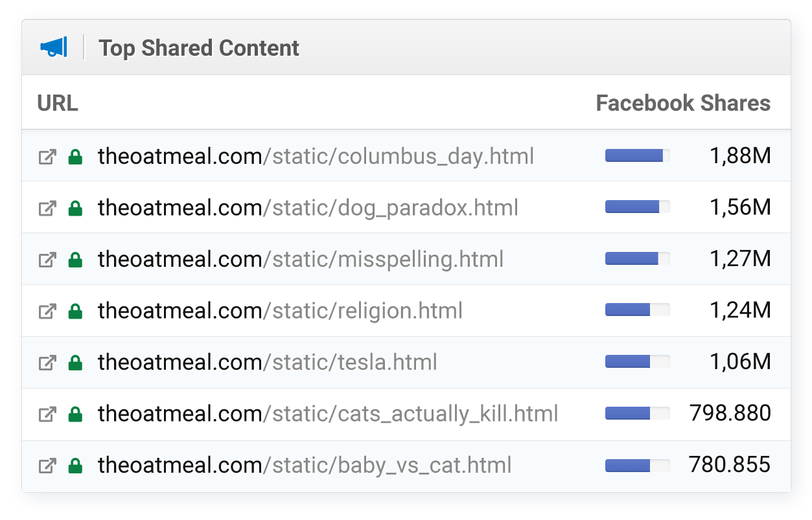Select the Top Shared Content panel title
Image resolution: width=812 pixels, height=520 pixels.
click(199, 48)
